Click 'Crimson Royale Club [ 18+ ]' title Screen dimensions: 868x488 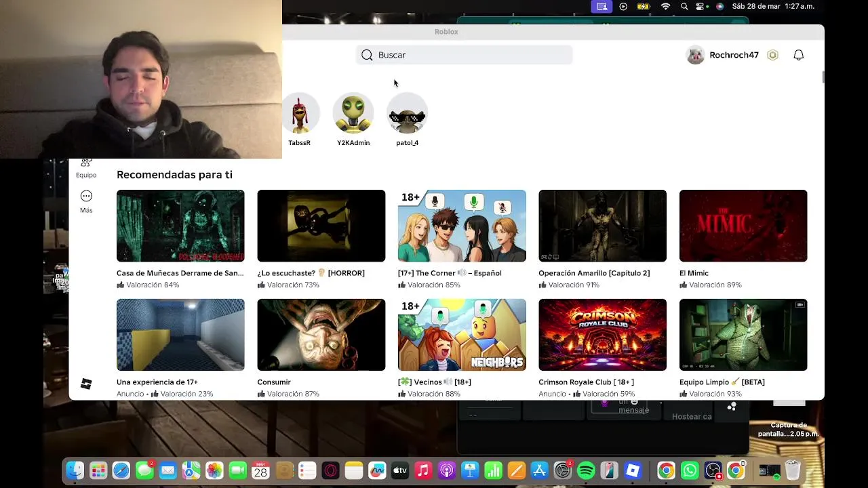point(587,382)
